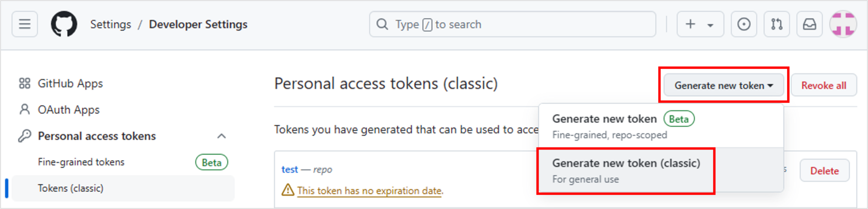Expand the Create new dropdown arrow
The image size is (868, 209).
coord(710,25)
